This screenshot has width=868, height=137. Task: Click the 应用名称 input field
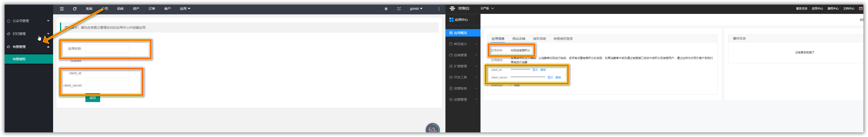107,49
